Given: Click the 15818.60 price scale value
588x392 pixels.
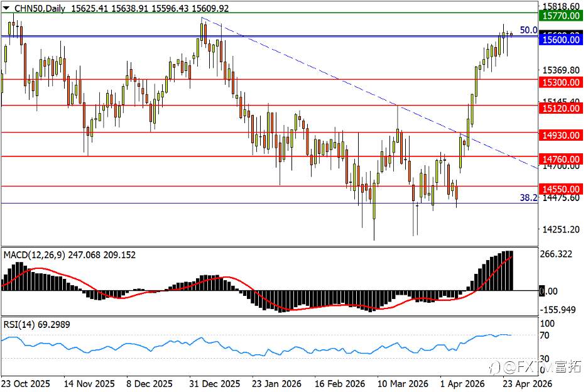Looking at the screenshot, I should click(561, 6).
